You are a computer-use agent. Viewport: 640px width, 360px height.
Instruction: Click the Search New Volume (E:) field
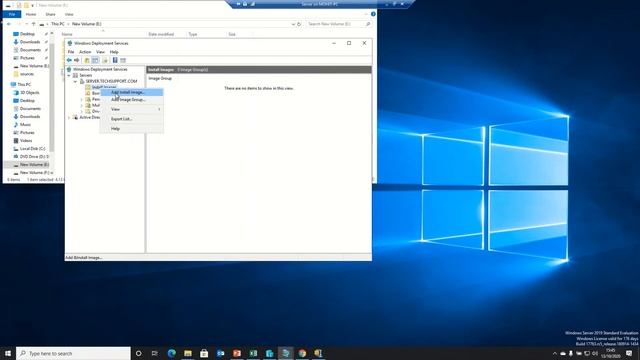pos(339,24)
